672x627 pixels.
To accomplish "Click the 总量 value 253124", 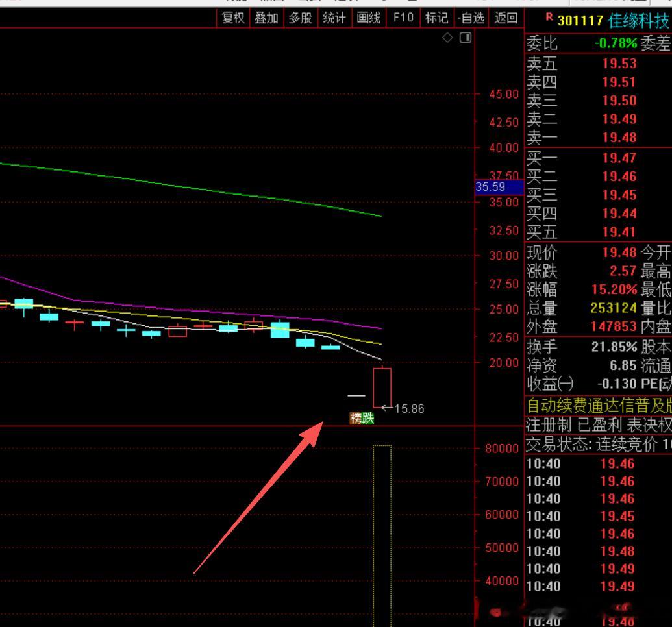I will [614, 308].
